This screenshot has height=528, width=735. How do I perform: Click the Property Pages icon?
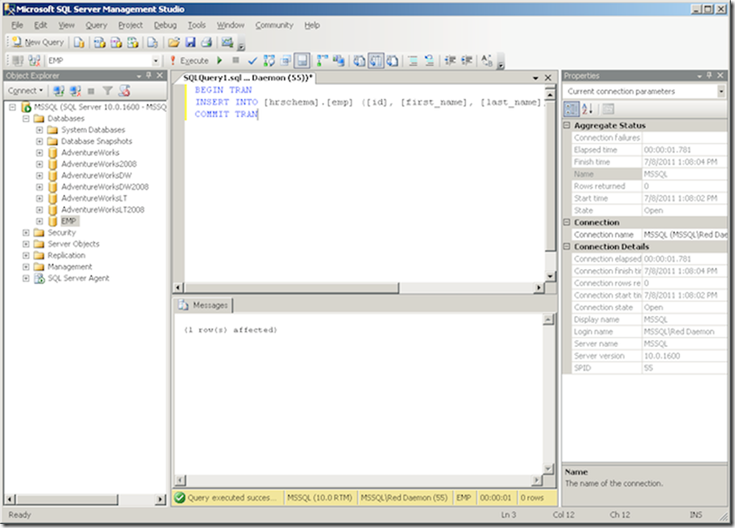coord(608,109)
